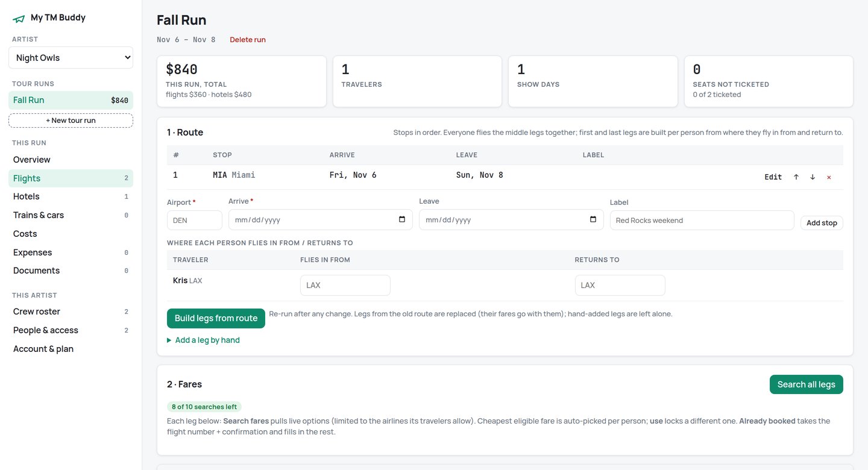Open Account & plan
Viewport: 868px width, 470px height.
pos(71,349)
